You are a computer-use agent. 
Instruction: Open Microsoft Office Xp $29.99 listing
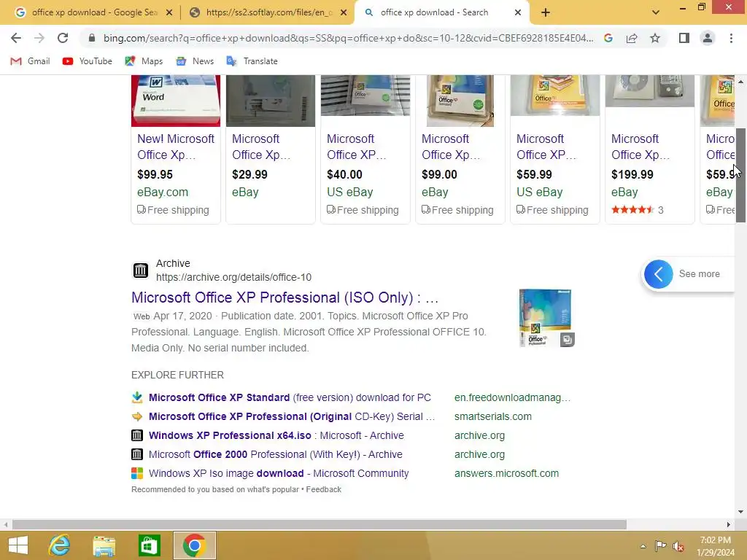coord(261,147)
